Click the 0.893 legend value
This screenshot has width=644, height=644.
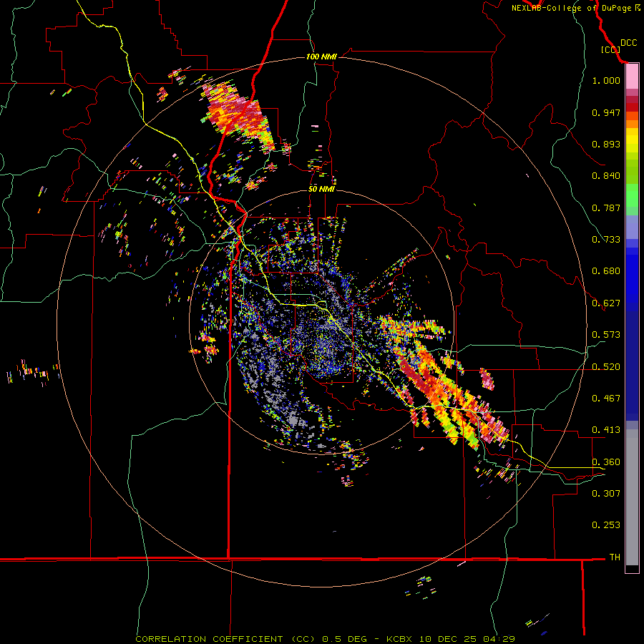[606, 144]
